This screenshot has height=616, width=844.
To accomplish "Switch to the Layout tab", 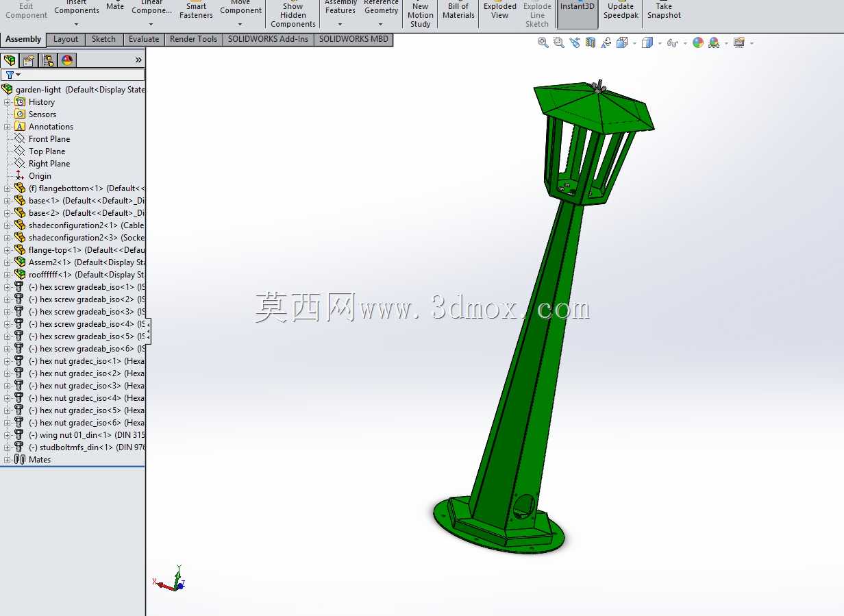I will 66,39.
